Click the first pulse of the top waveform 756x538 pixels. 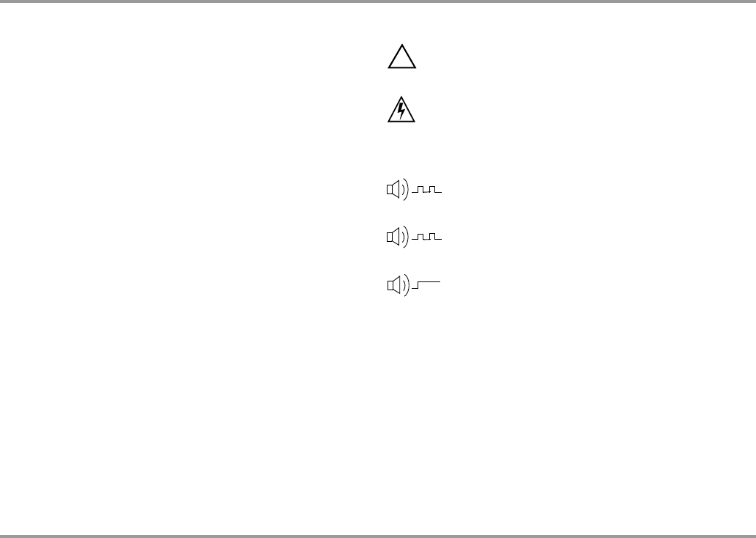click(x=420, y=189)
